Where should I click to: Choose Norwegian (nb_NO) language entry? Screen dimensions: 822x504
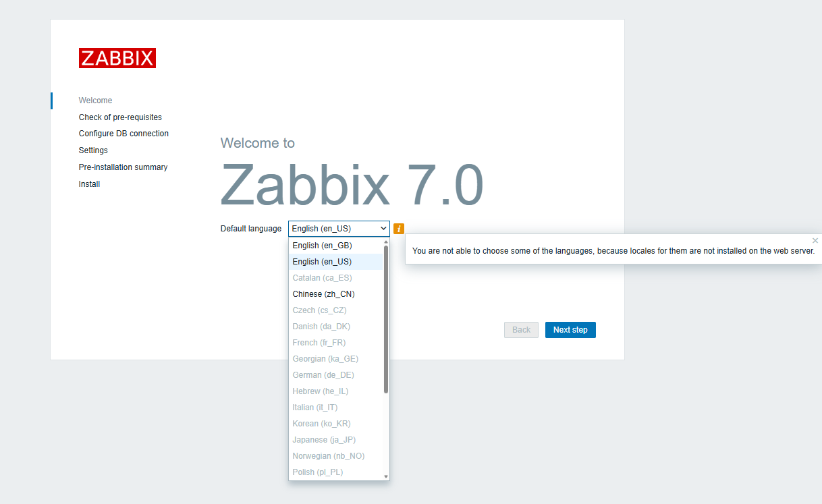(336, 456)
